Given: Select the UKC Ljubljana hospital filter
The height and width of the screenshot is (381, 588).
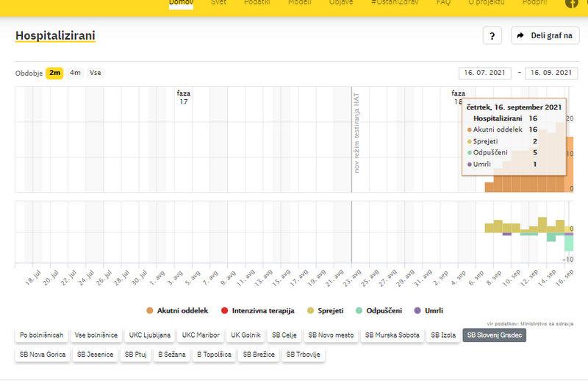Looking at the screenshot, I should [150, 335].
